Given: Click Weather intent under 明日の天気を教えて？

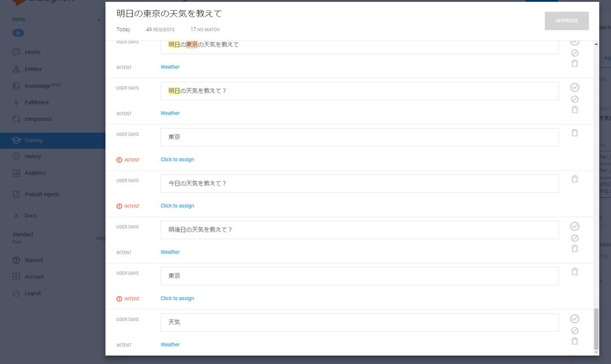Looking at the screenshot, I should 170,113.
